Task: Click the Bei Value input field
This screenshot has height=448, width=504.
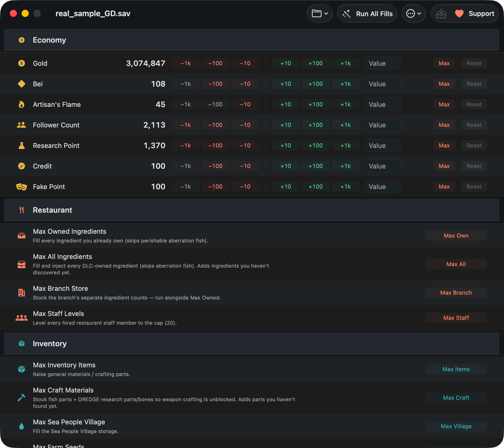Action: point(383,84)
